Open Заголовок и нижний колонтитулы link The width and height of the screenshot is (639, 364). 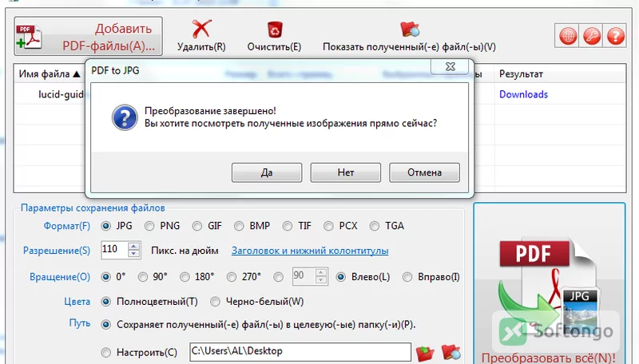(310, 251)
